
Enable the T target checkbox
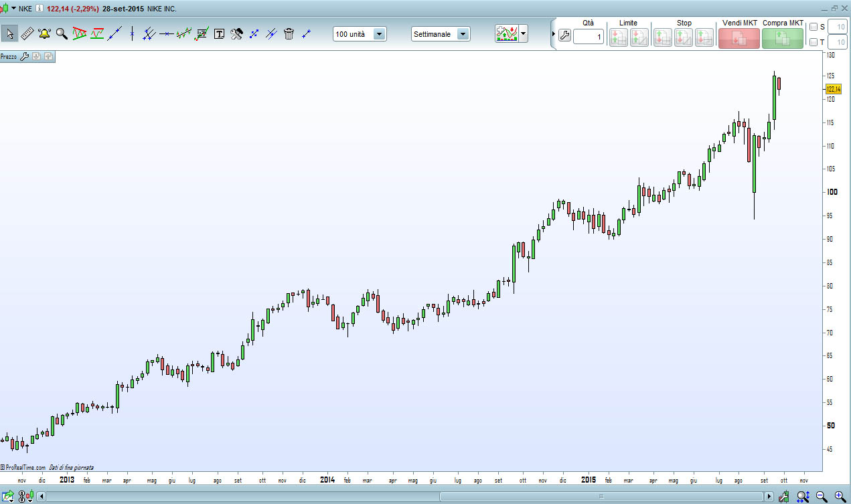tap(814, 42)
